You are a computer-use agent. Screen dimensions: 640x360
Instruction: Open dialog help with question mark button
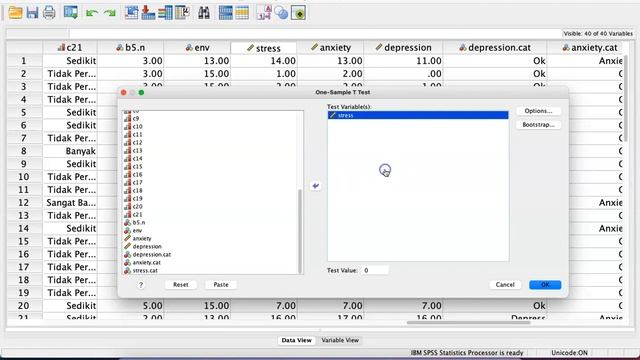[141, 284]
